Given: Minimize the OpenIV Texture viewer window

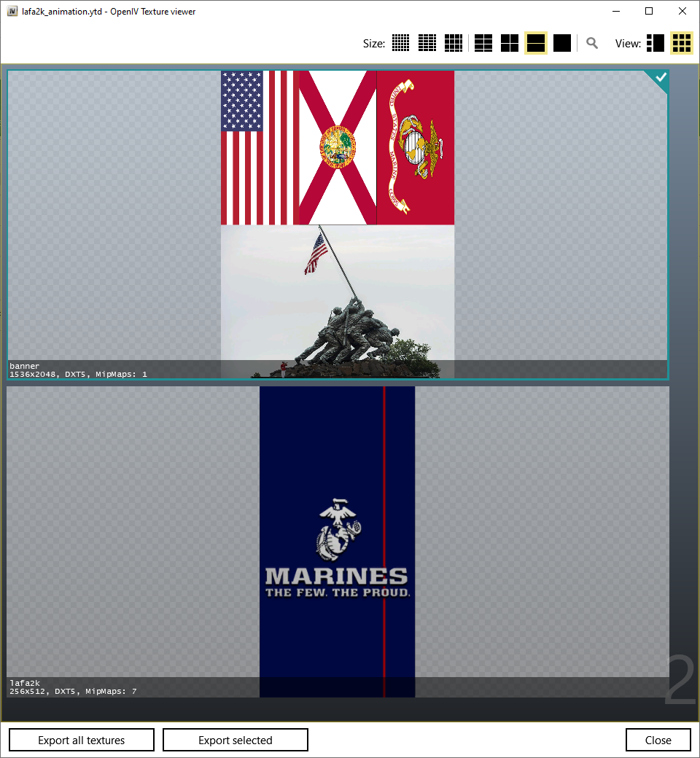Looking at the screenshot, I should tap(616, 11).
